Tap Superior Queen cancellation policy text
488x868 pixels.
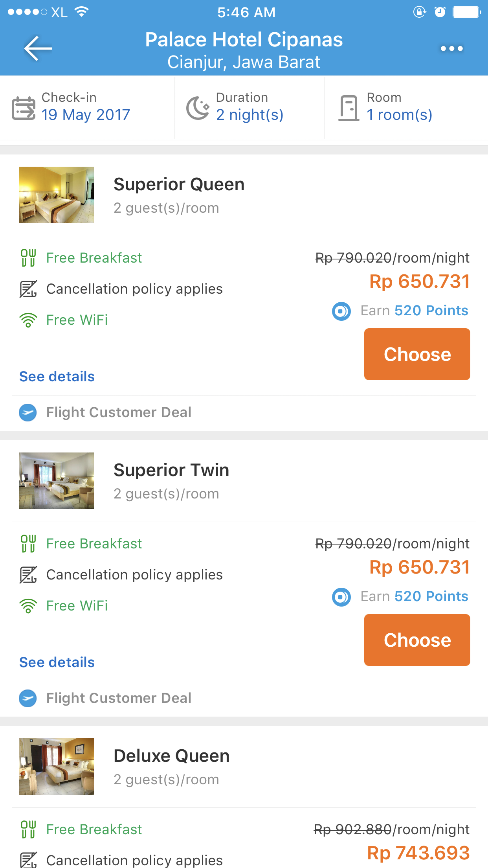pos(134,289)
